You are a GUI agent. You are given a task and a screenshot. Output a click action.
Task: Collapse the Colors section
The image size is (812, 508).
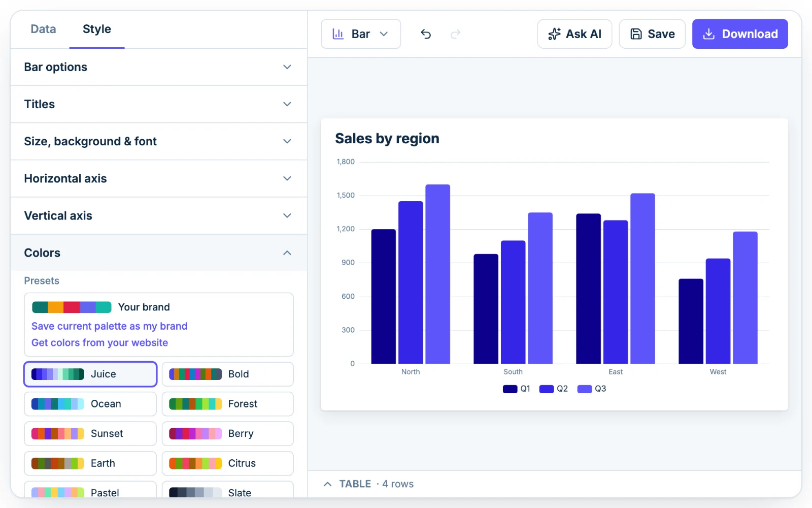pos(159,252)
